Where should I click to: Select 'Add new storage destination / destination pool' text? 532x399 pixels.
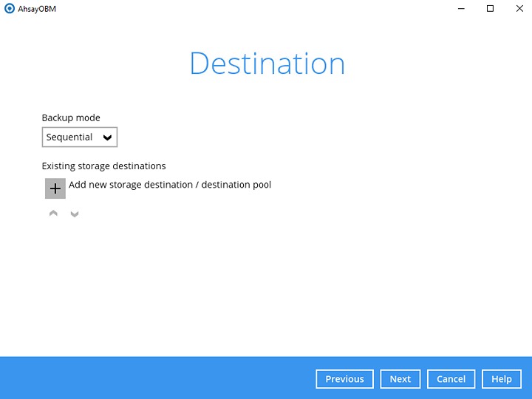tap(170, 185)
